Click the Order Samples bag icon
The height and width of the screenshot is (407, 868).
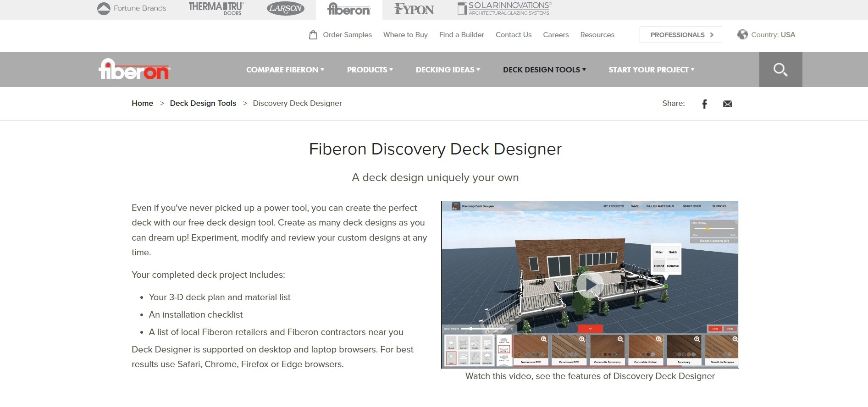(x=313, y=35)
